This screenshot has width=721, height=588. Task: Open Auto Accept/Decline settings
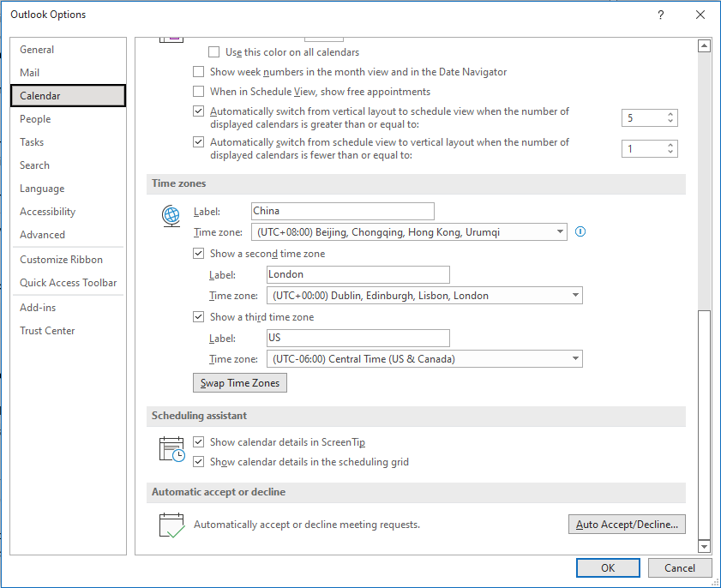click(627, 524)
